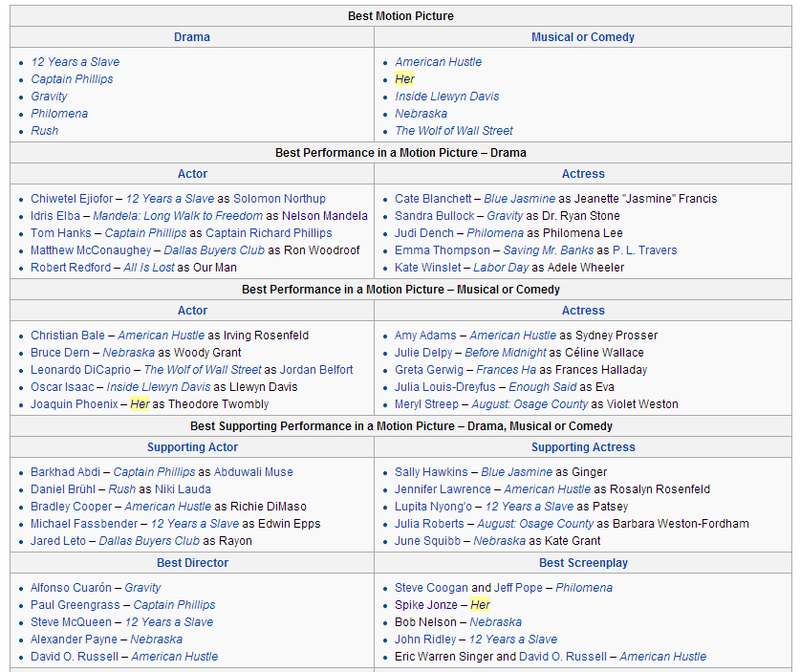Open the June Squibb link
The image size is (800, 672).
427,541
